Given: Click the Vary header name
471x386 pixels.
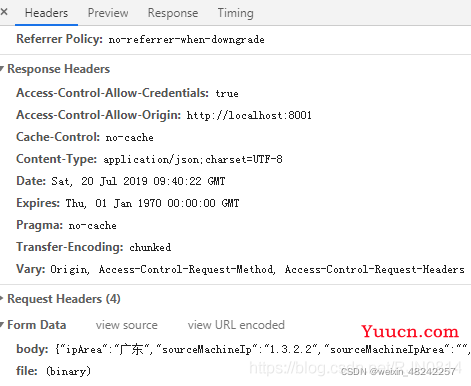Looking at the screenshot, I should tap(31, 269).
